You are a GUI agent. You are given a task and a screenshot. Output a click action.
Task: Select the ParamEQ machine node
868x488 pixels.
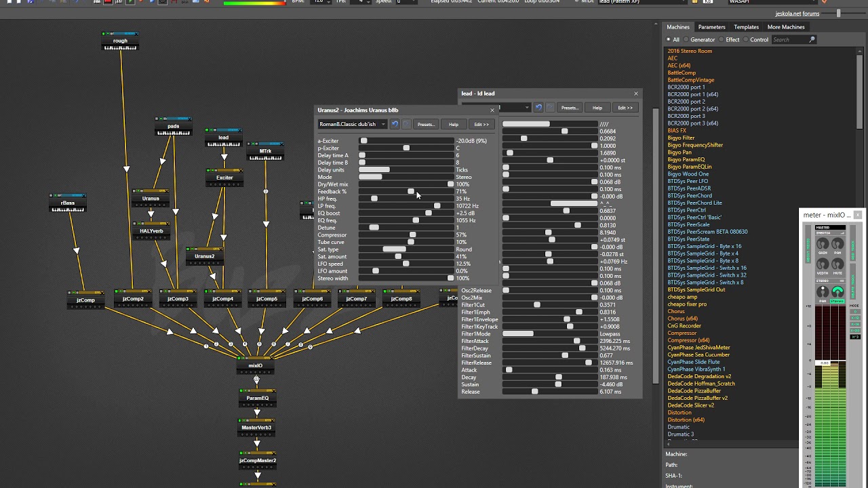(x=257, y=398)
